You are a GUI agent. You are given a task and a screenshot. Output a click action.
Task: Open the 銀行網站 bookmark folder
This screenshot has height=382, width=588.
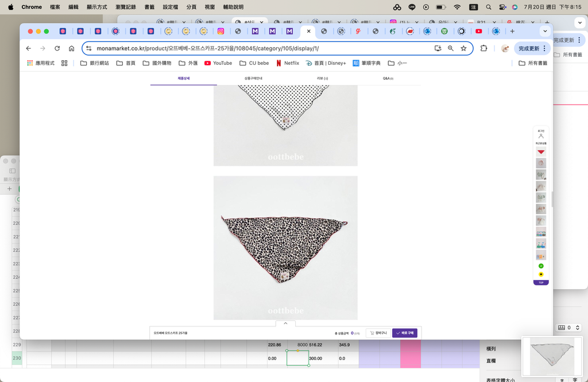click(x=95, y=63)
